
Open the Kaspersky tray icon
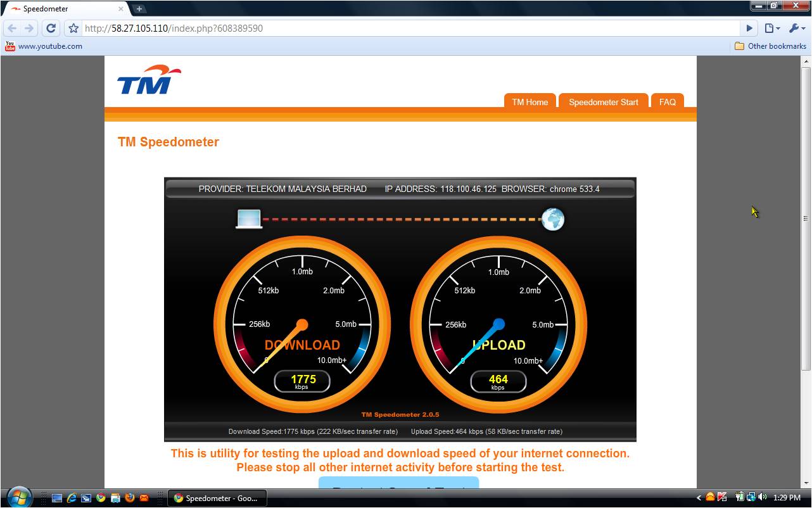[721, 498]
